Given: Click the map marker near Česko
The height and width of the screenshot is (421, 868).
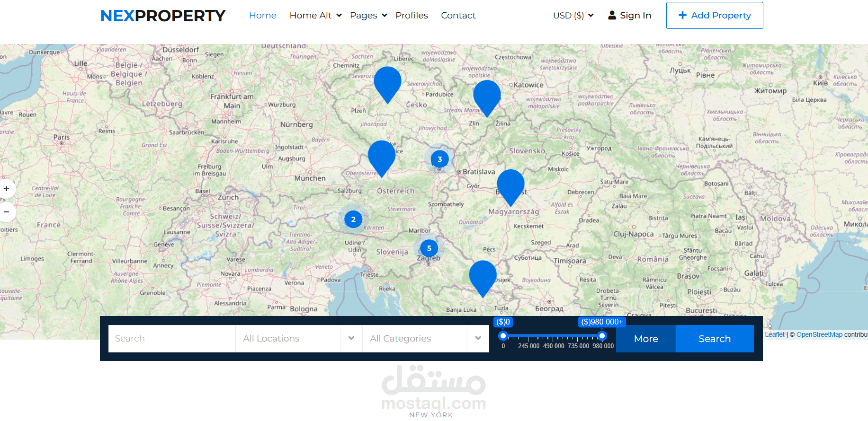Looking at the screenshot, I should (387, 84).
